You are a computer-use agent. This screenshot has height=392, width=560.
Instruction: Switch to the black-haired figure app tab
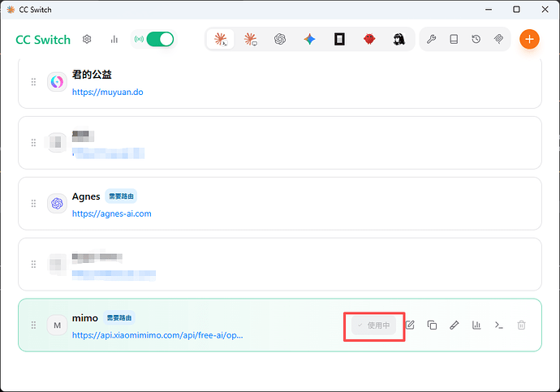[x=399, y=39]
